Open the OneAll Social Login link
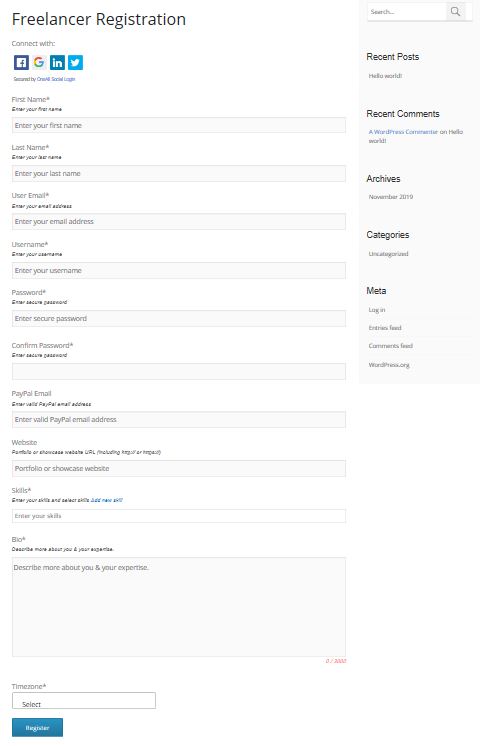Image resolution: width=491 pixels, height=746 pixels. [56, 79]
